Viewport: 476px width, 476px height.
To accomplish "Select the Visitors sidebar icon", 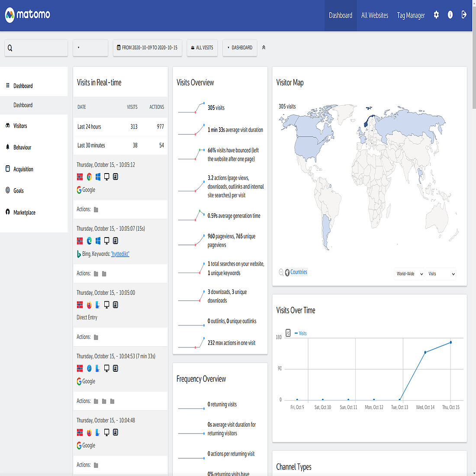I will [7, 125].
